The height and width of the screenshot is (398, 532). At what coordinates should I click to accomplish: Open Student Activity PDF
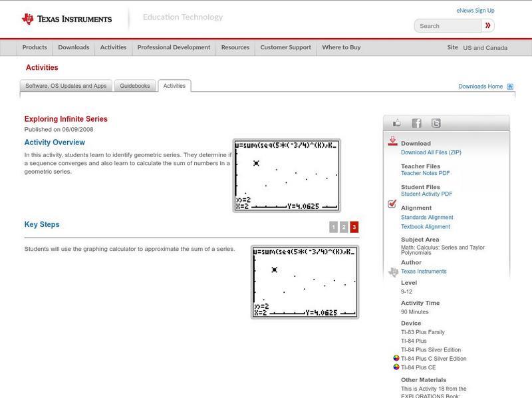point(426,194)
